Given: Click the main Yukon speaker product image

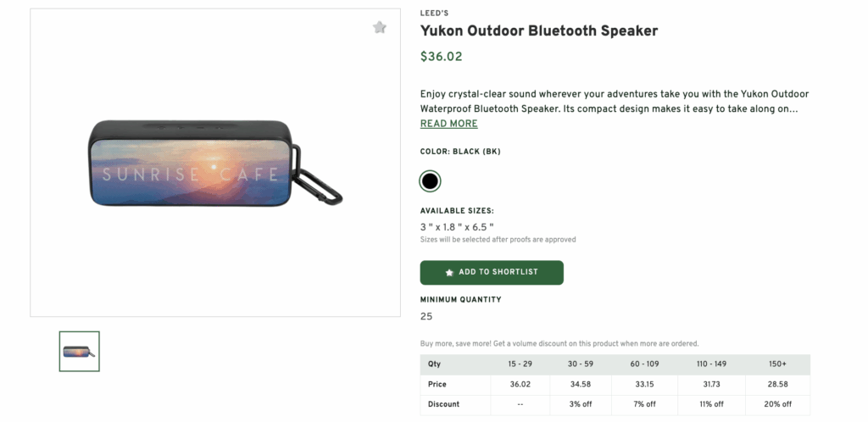Looking at the screenshot, I should point(215,164).
